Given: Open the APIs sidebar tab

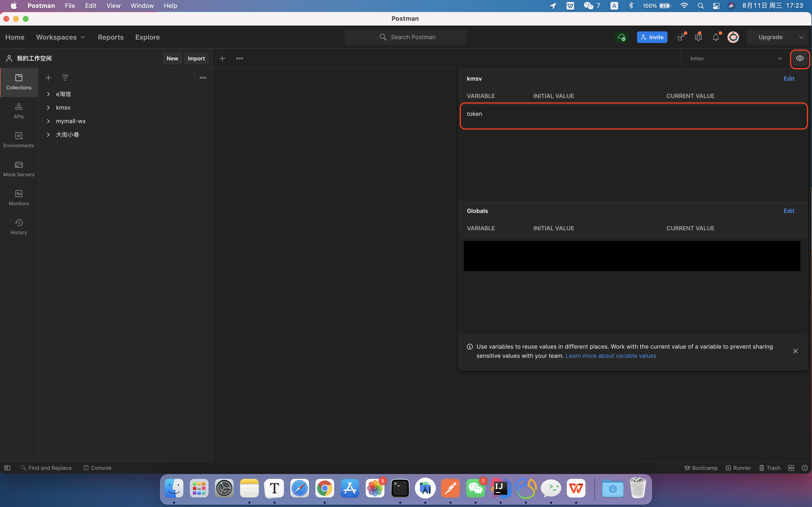Looking at the screenshot, I should click(x=19, y=111).
